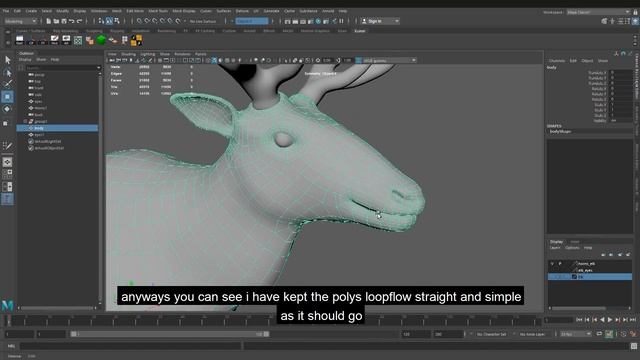This screenshot has height=360, width=640.
Task: Select the highlighted bottom display layer
Action: (x=590, y=277)
